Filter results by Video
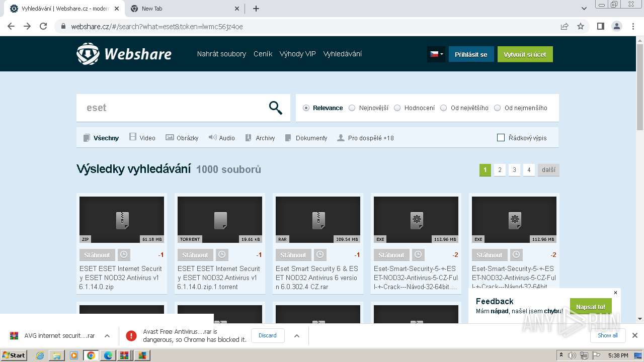The image size is (644, 362). (x=142, y=138)
